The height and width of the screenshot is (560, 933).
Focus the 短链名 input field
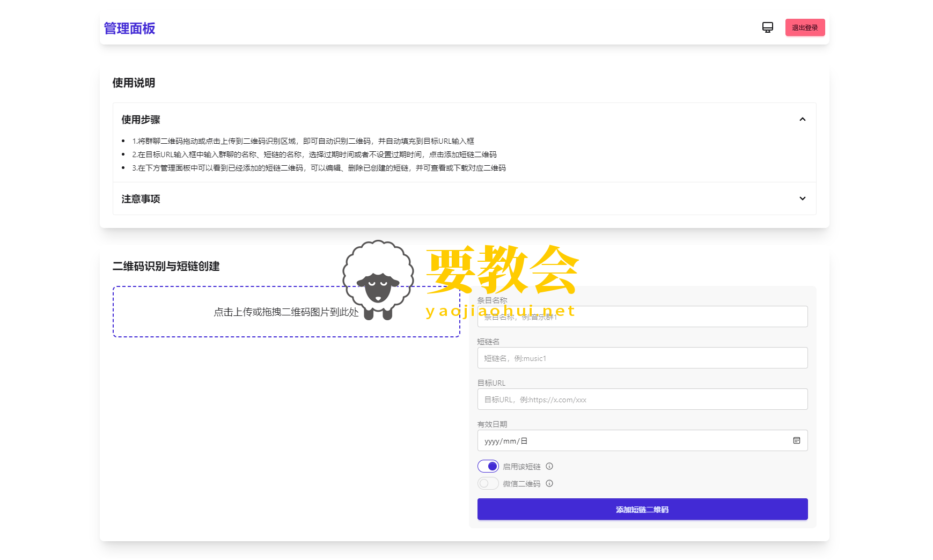642,358
